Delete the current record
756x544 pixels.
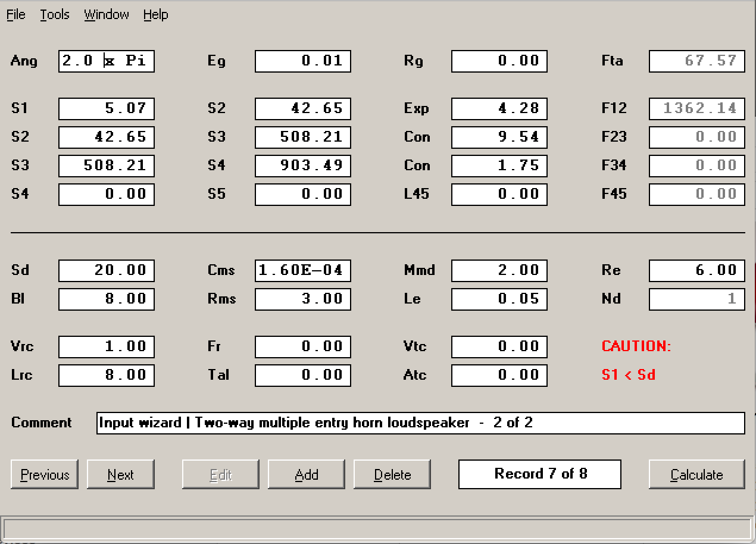point(392,474)
